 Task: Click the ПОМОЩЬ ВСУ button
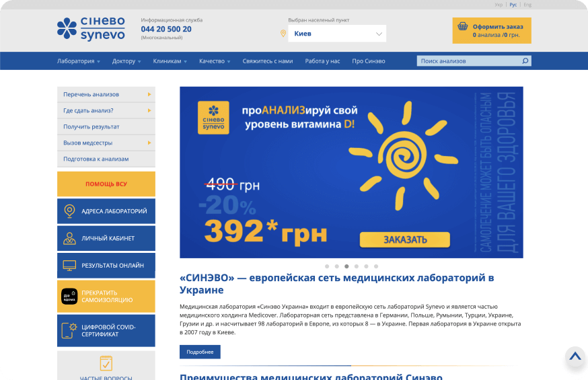[x=106, y=184]
